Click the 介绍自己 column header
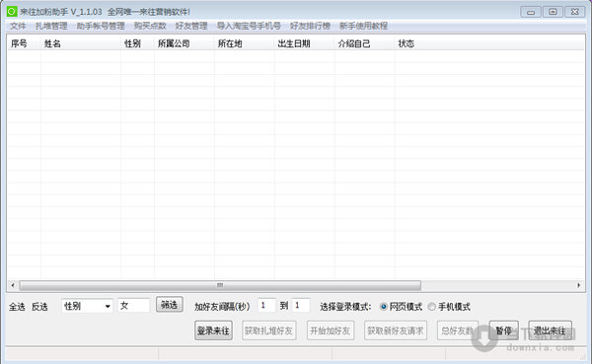Image resolution: width=592 pixels, height=364 pixels. pos(364,43)
